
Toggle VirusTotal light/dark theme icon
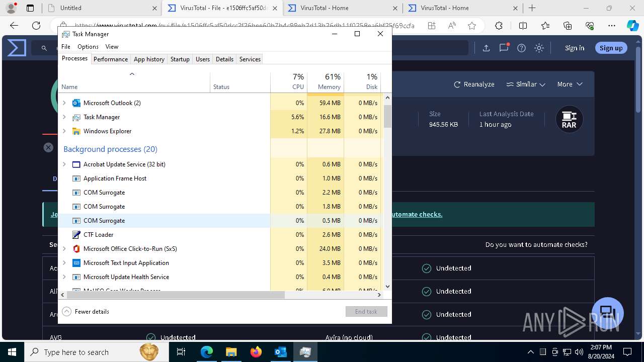tap(539, 48)
